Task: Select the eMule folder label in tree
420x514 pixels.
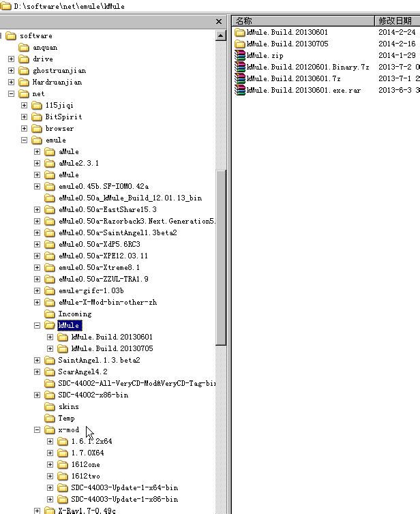Action: pos(69,175)
